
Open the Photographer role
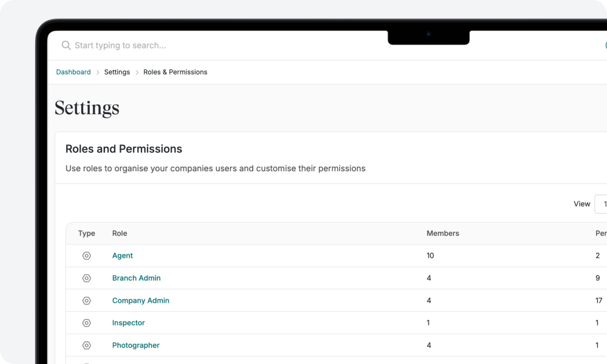click(x=136, y=345)
